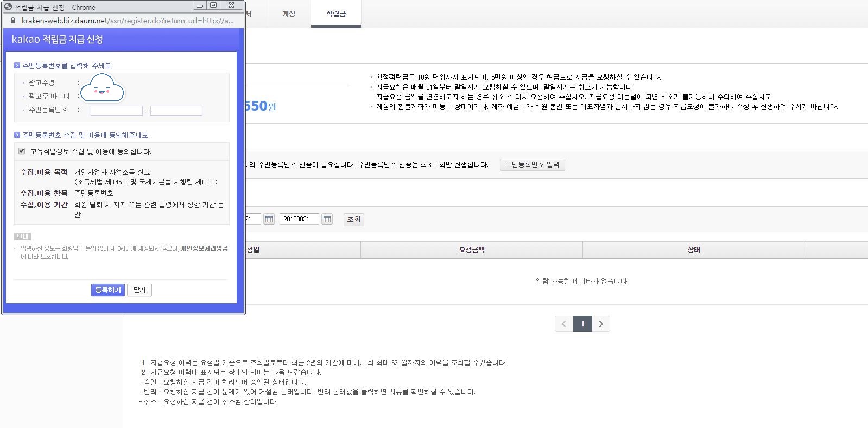
Task: Focus the first 주민등록번호 input field
Action: pyautogui.click(x=117, y=110)
